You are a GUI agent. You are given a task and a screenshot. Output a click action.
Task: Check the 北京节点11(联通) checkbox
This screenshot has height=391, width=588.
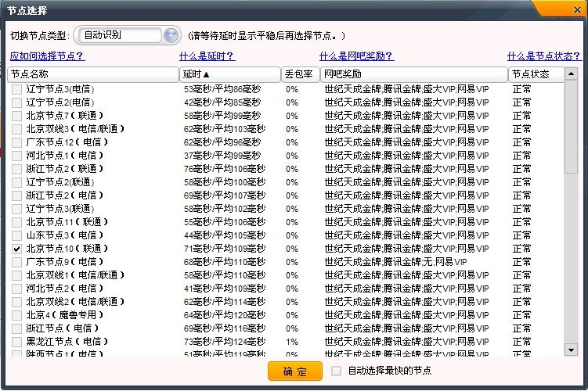pos(16,222)
